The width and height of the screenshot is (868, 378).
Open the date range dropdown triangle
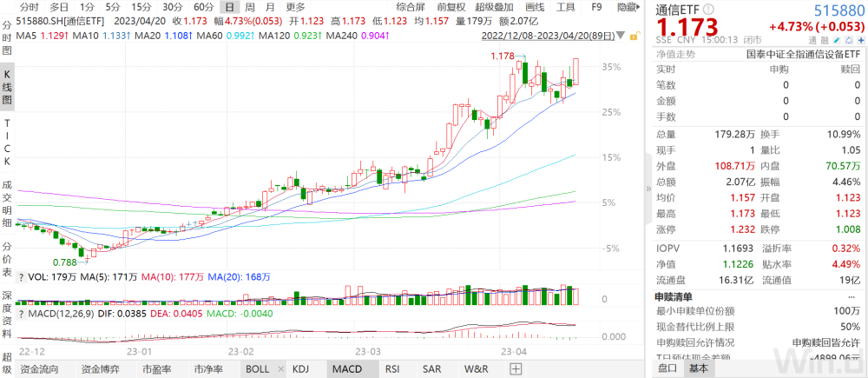tap(622, 36)
